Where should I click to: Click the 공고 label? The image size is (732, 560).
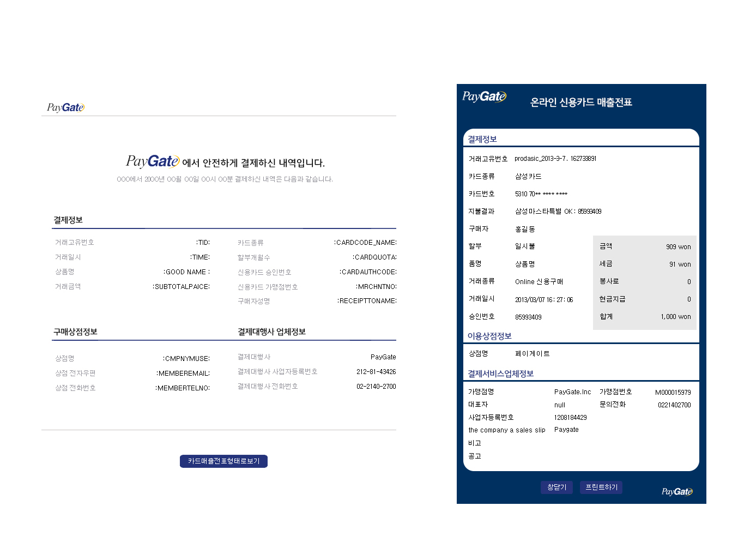tap(475, 456)
